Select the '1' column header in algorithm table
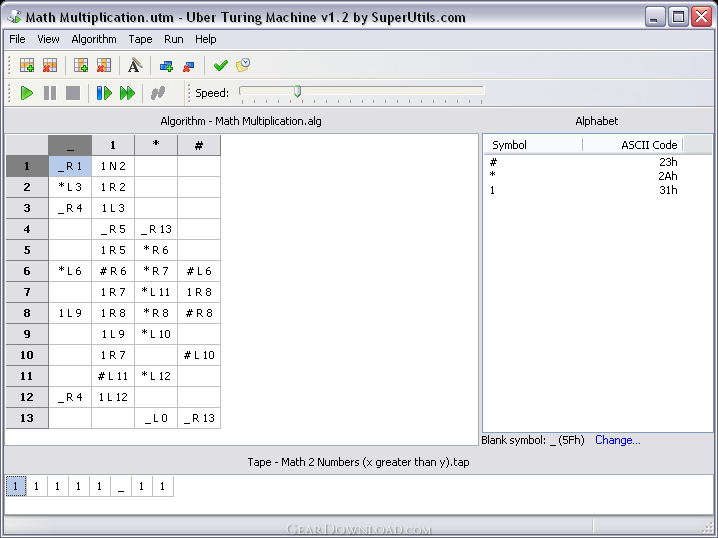 [113, 145]
